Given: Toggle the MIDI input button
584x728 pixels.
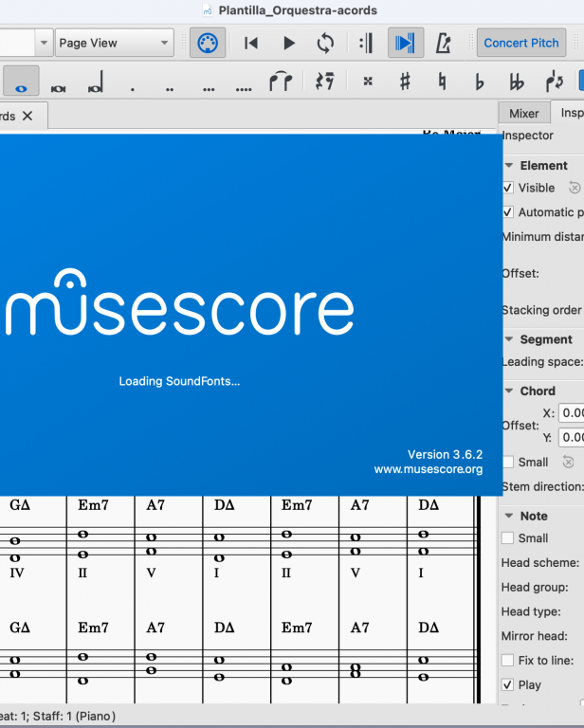Looking at the screenshot, I should pos(208,44).
